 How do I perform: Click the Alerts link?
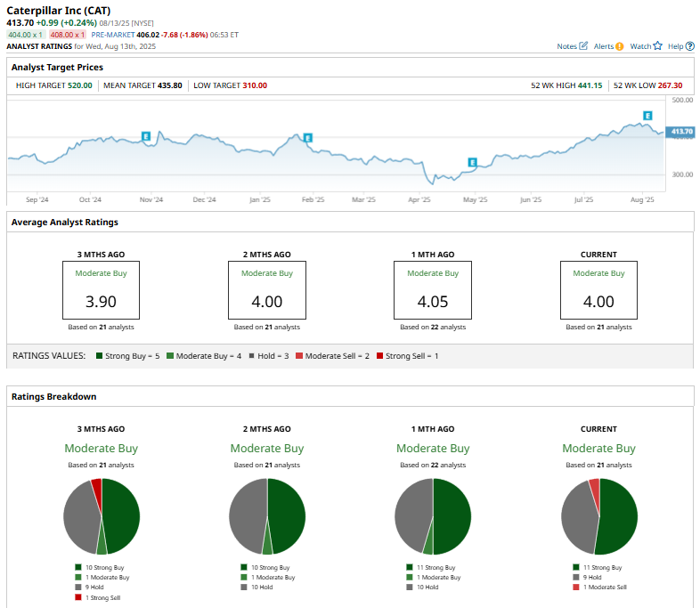click(604, 46)
